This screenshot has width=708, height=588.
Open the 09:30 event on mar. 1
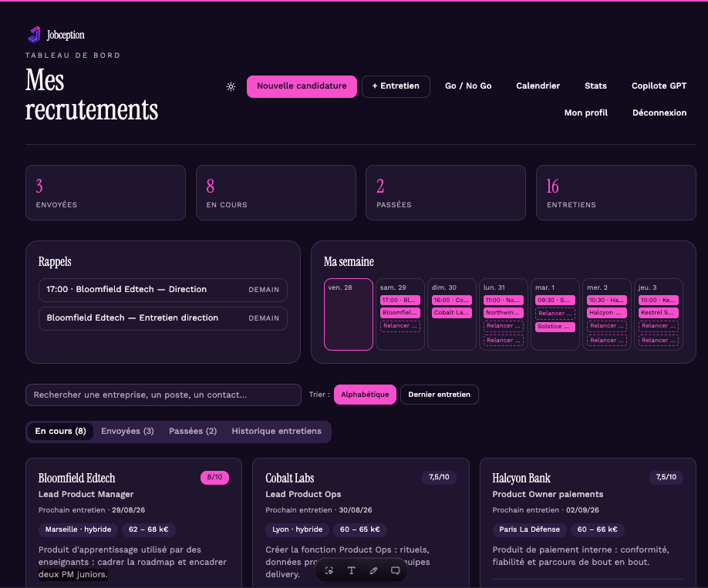555,300
